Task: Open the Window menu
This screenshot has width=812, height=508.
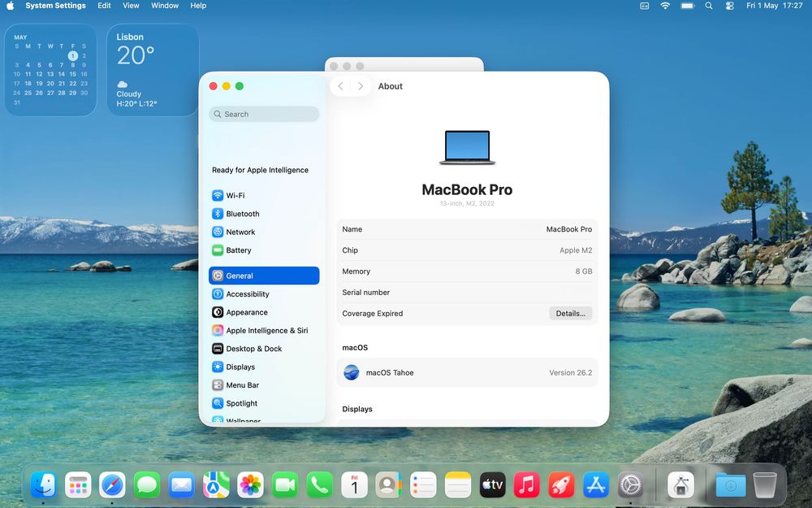Action: point(165,6)
